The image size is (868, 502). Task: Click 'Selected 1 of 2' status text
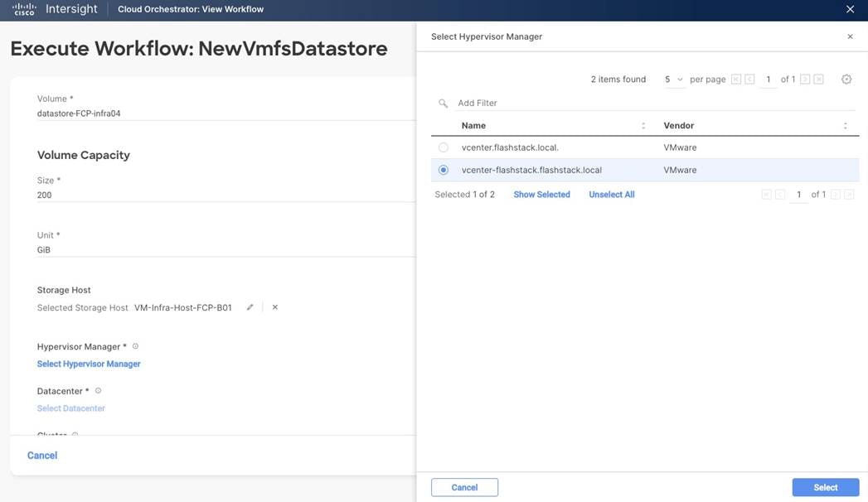pos(464,195)
